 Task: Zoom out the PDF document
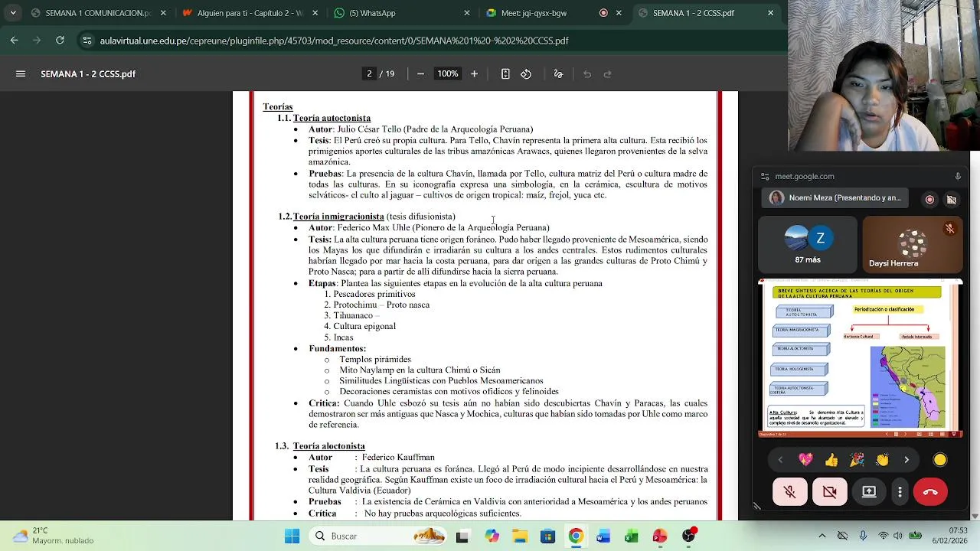[420, 74]
